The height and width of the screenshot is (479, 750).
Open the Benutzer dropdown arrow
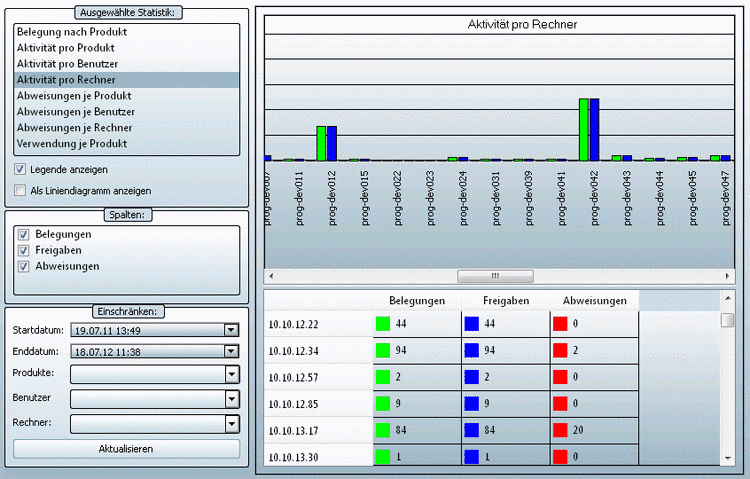tap(232, 399)
